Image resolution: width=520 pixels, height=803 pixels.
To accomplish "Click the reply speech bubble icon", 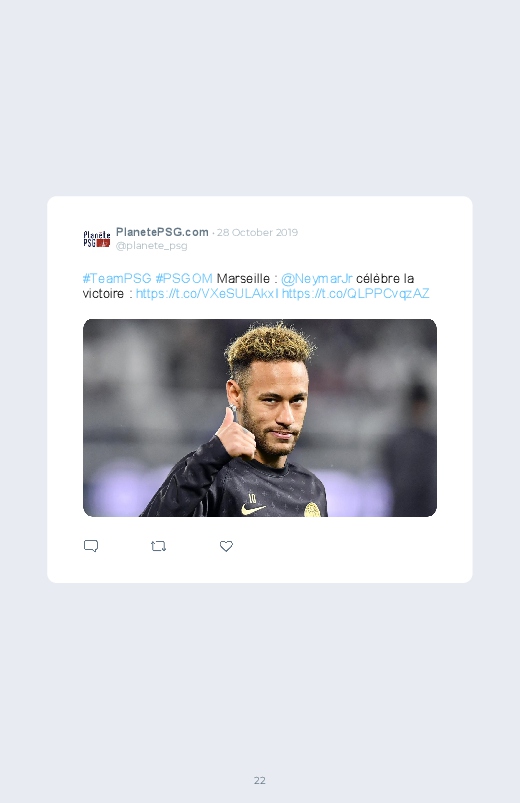I will click(x=91, y=546).
